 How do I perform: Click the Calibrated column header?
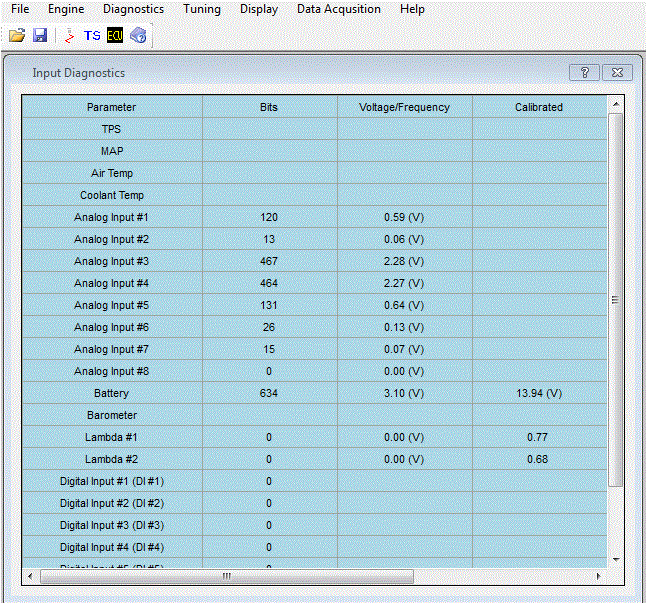tap(539, 107)
